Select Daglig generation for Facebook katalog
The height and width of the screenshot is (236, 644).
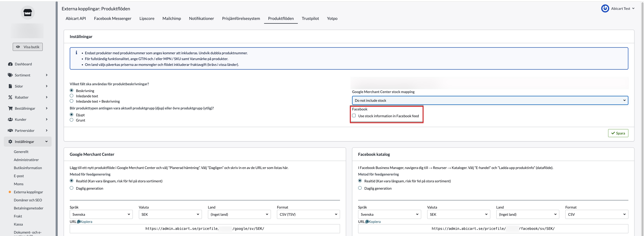click(x=360, y=188)
